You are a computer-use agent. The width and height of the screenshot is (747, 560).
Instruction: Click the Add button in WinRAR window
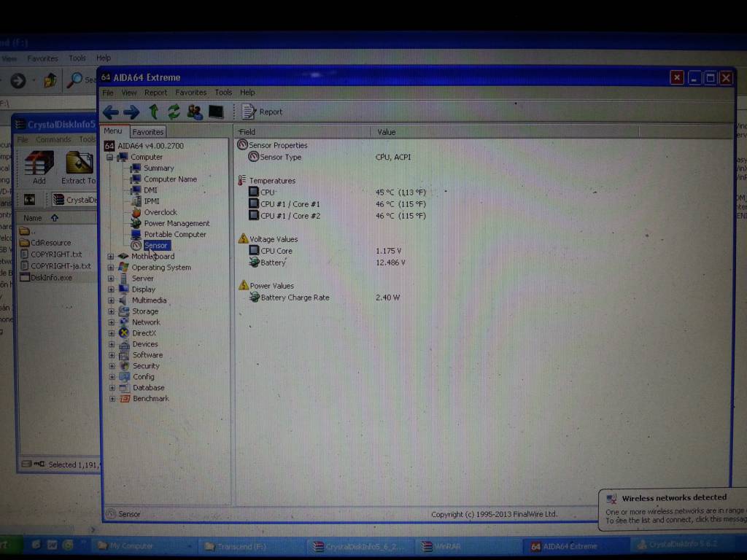coord(39,168)
